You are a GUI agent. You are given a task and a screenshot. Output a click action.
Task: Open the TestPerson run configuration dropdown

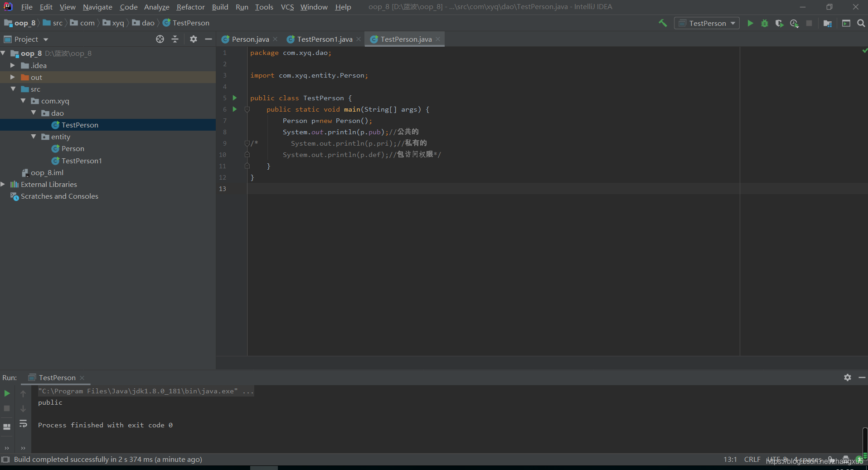pos(707,23)
